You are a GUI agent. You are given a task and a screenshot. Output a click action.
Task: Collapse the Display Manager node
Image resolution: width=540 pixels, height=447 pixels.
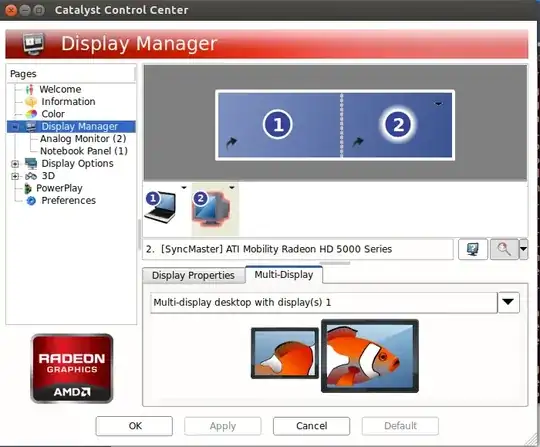click(15, 127)
